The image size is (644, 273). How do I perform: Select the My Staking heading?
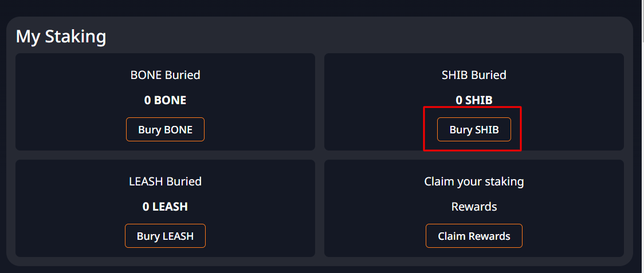coord(61,36)
